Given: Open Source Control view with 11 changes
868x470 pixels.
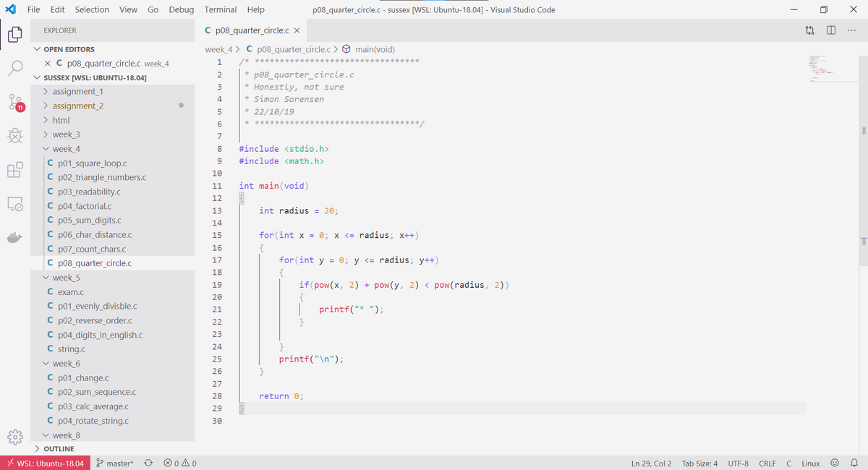Looking at the screenshot, I should pyautogui.click(x=16, y=103).
